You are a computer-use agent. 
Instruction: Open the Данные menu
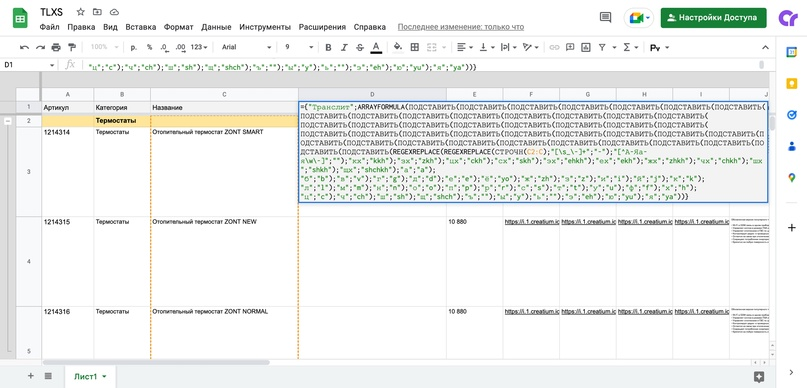coord(216,27)
